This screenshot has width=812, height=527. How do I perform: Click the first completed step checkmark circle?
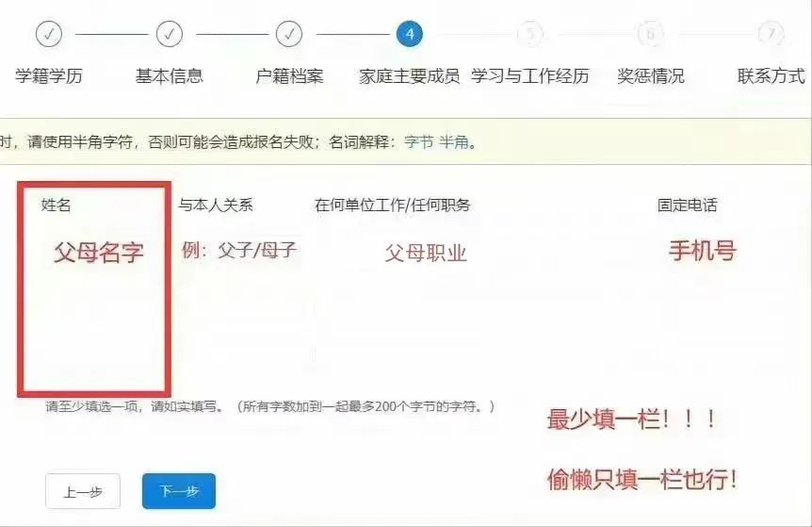(x=49, y=34)
